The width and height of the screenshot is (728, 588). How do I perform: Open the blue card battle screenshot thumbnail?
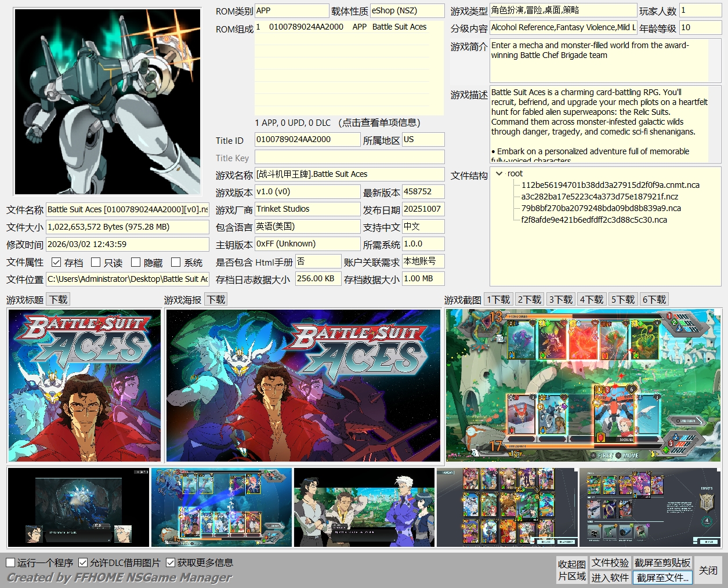222,507
